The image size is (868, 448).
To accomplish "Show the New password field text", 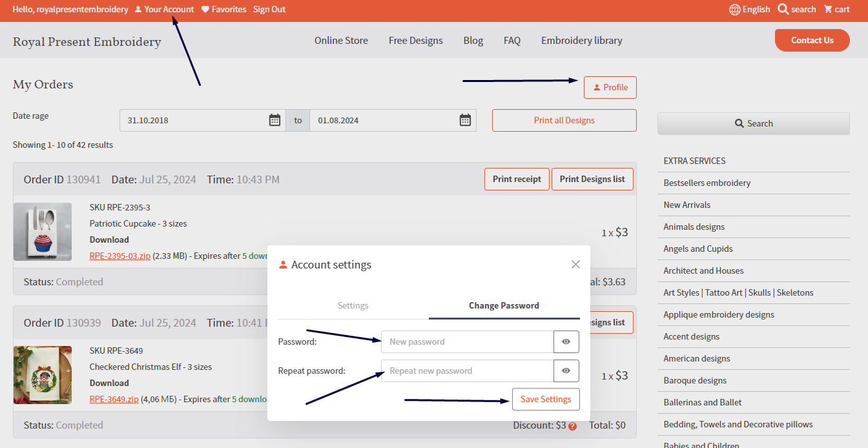I will click(566, 342).
